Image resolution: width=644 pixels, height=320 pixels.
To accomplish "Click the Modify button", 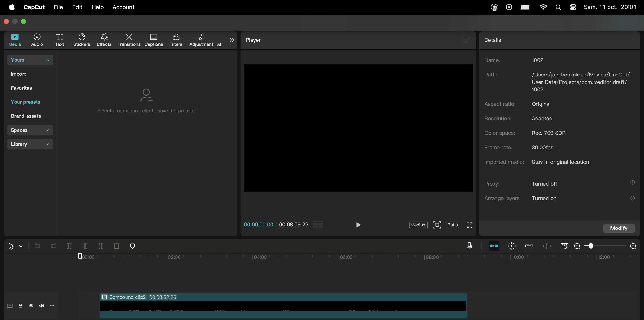I will pos(619,228).
